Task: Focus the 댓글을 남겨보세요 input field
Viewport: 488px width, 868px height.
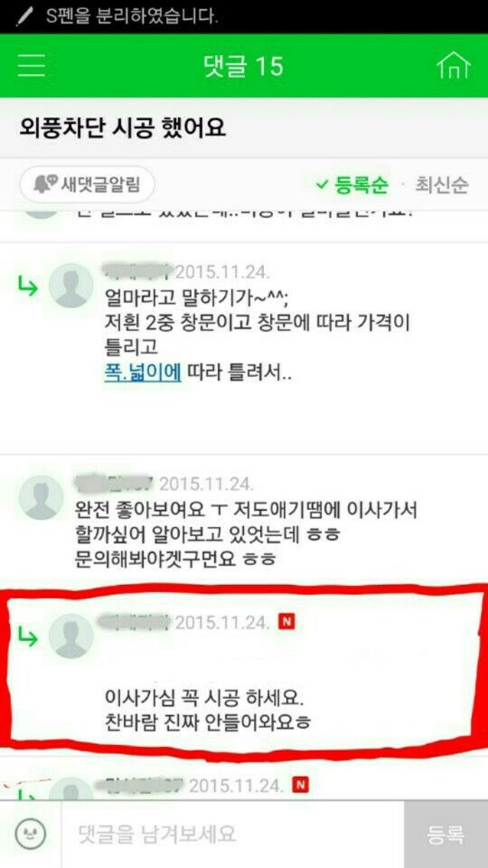Action: [x=232, y=834]
